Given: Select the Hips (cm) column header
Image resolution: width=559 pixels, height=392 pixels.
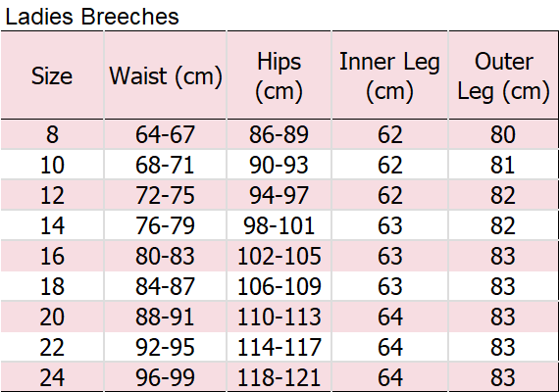Looking at the screenshot, I should (279, 75).
